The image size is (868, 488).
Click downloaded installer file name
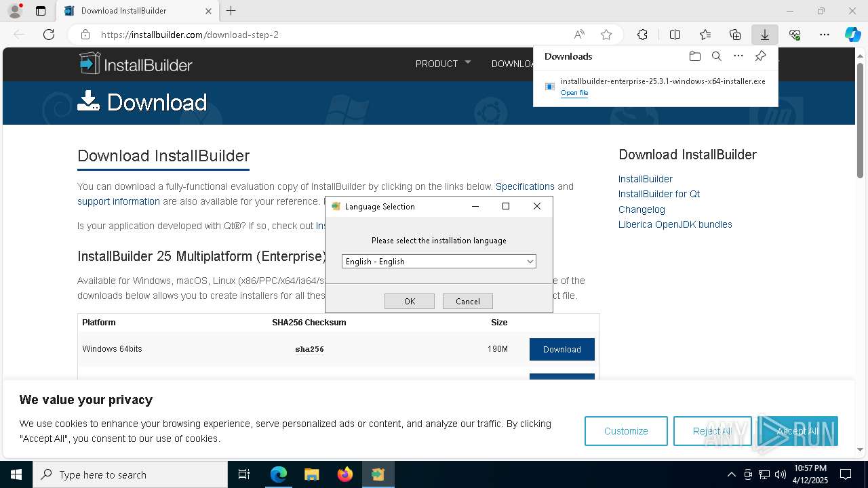tap(663, 81)
